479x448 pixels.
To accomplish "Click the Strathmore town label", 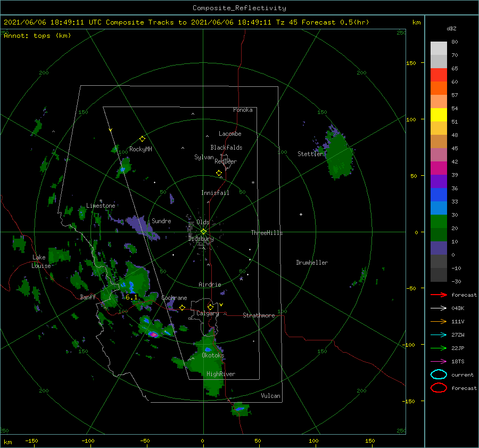I will [259, 315].
